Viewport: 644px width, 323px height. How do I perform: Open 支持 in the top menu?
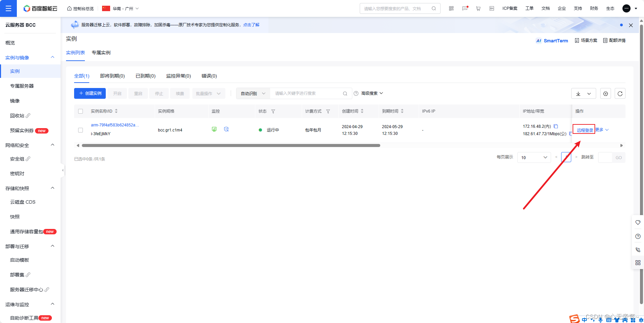pos(578,8)
